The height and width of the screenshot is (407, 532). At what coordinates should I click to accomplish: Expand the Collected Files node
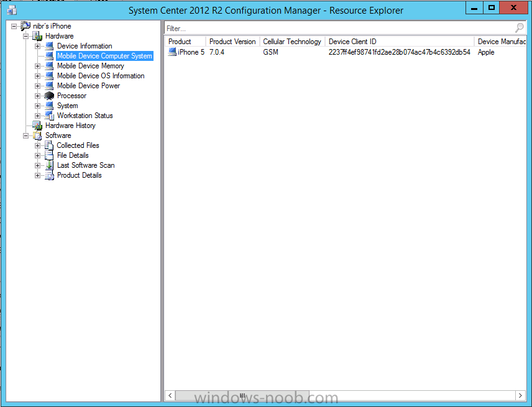click(38, 145)
